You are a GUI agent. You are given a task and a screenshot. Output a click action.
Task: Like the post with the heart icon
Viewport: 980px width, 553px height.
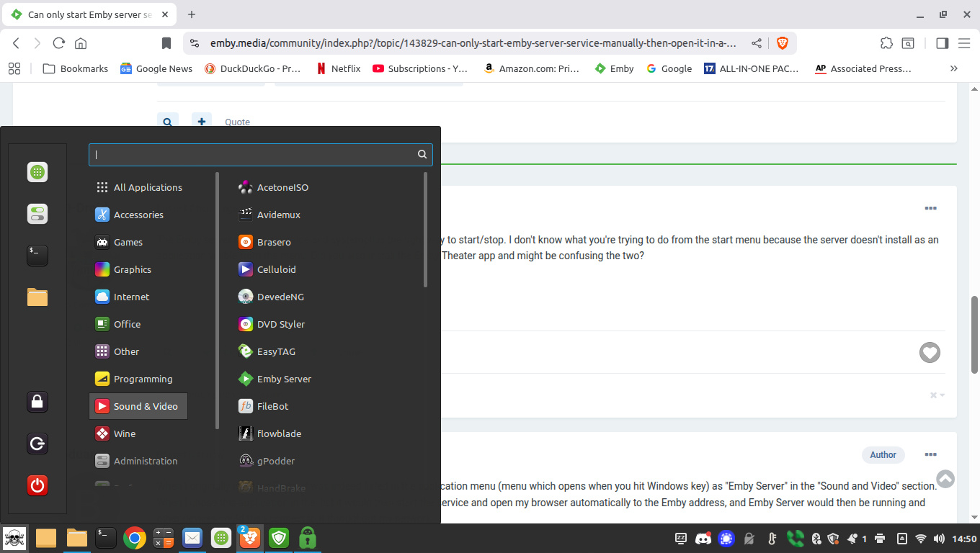930,352
